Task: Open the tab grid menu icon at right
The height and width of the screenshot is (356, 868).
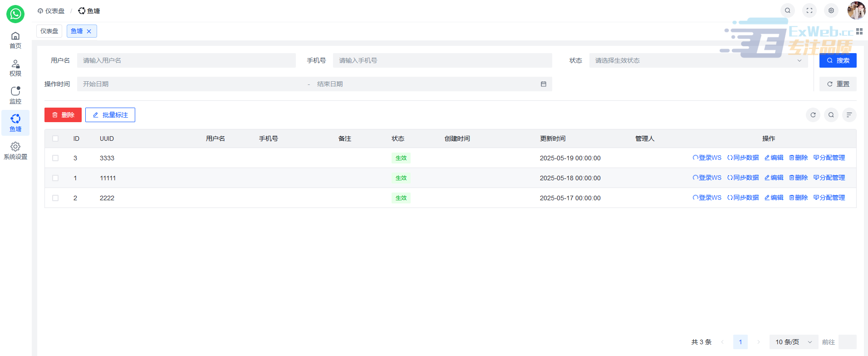Action: 859,31
